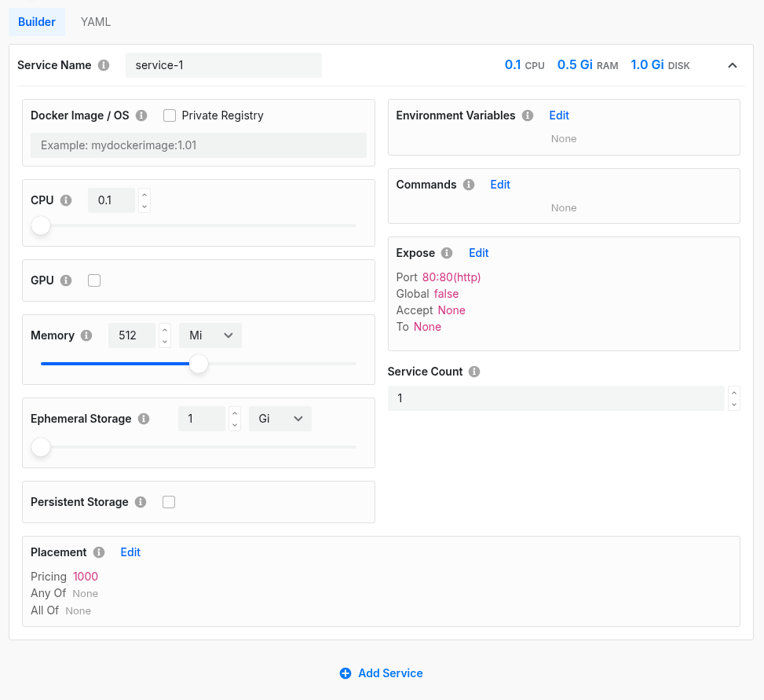
Task: Edit the Expose settings
Action: pyautogui.click(x=478, y=253)
